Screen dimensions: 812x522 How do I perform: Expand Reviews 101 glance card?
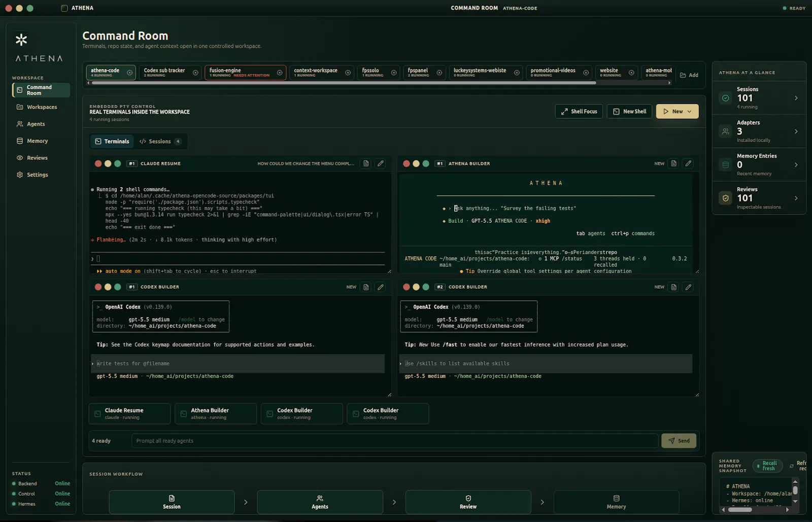(x=759, y=198)
